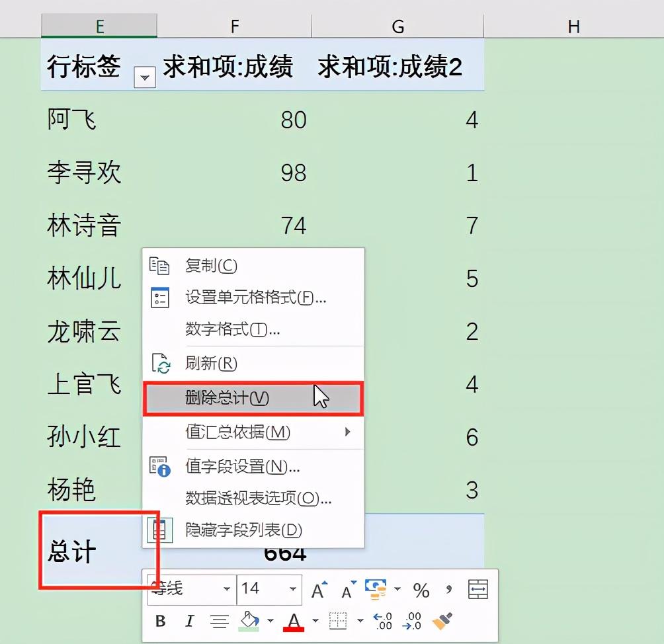This screenshot has height=644, width=664.
Task: Expand accounting format dropdown arrow
Action: pos(397,589)
